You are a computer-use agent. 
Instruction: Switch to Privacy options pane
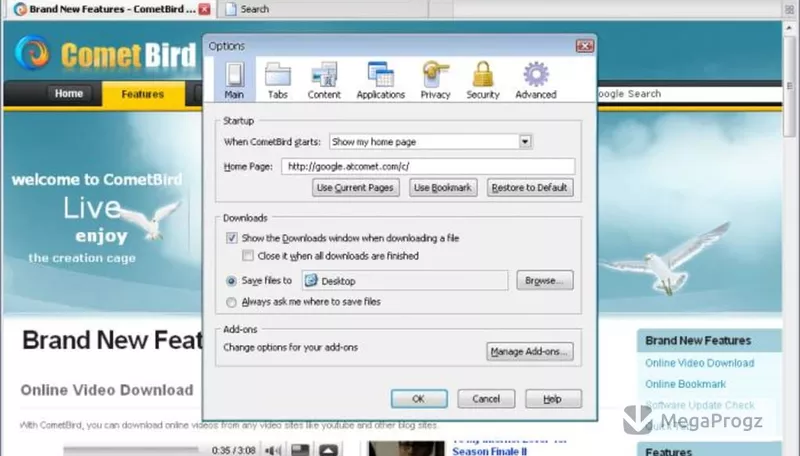[x=435, y=80]
